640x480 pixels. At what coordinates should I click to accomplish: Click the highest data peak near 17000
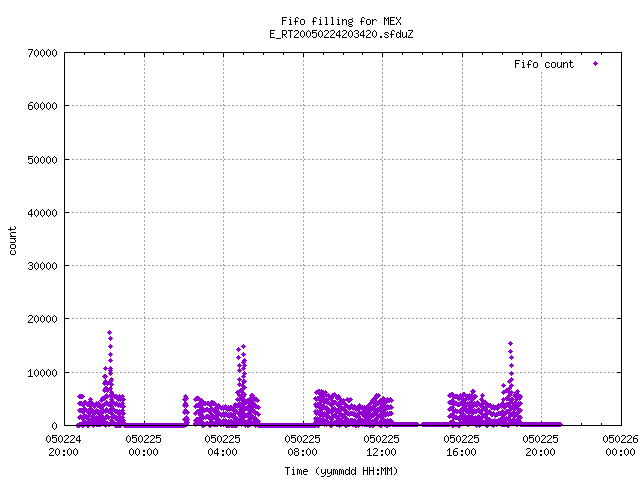coord(109,333)
